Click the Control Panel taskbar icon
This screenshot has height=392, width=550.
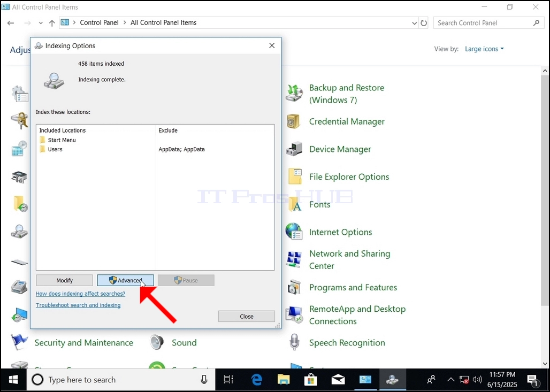[x=365, y=379]
